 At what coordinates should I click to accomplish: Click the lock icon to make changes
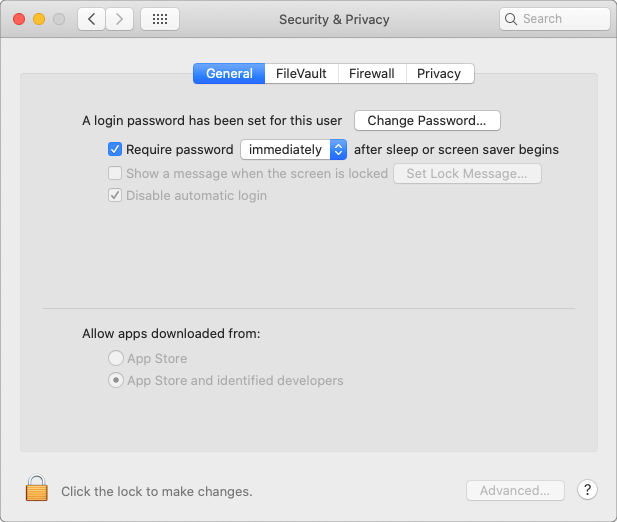coord(37,490)
